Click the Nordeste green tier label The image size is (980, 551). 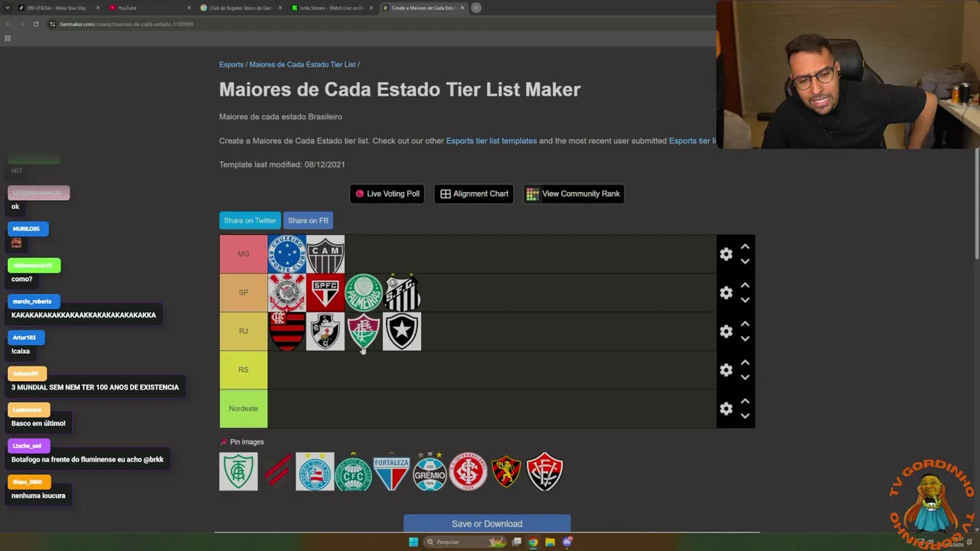pyautogui.click(x=243, y=409)
